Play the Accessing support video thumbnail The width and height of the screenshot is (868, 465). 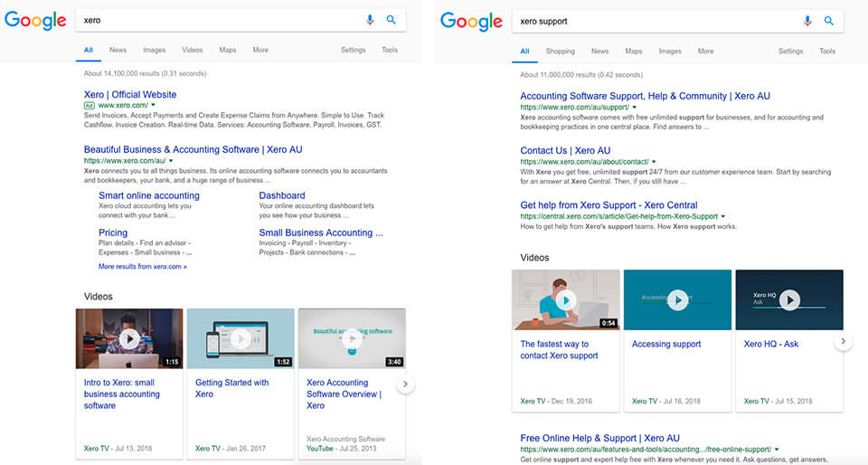(x=677, y=300)
